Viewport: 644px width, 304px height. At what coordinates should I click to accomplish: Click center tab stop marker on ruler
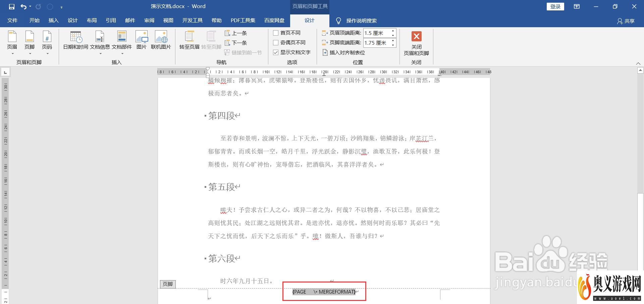click(324, 74)
